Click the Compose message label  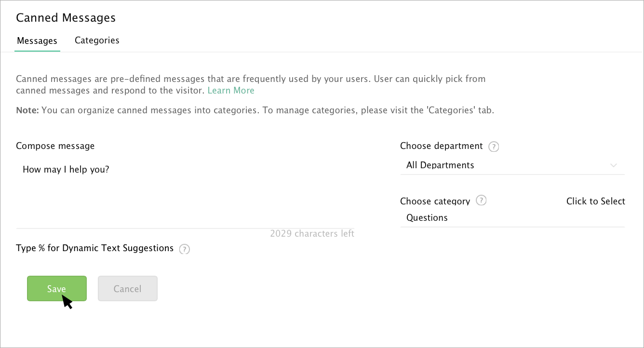(x=55, y=146)
